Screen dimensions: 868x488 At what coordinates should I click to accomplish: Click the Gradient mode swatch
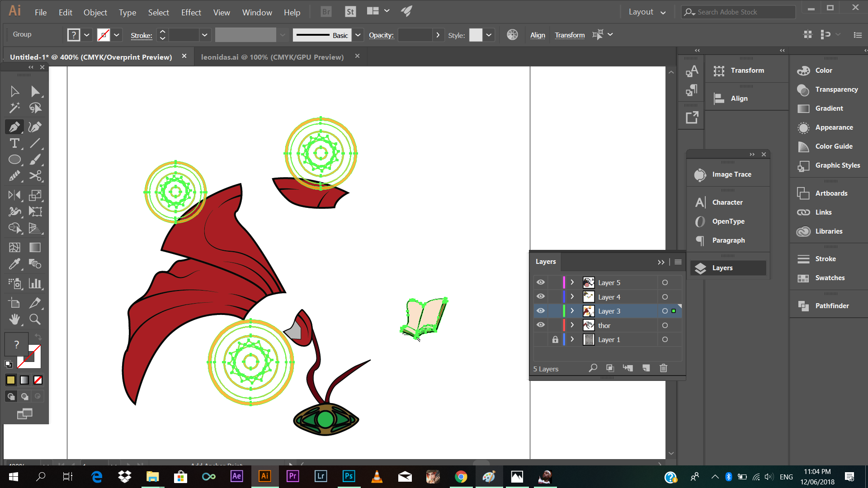(24, 380)
